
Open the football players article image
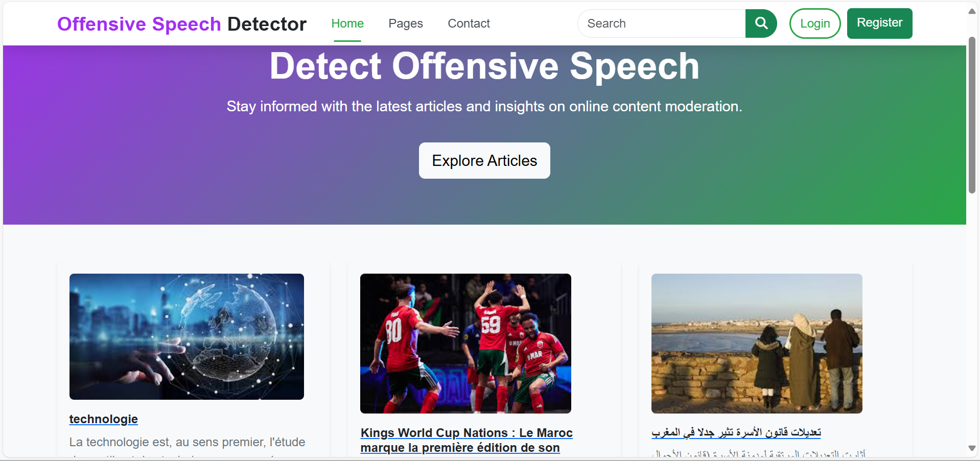pos(465,343)
